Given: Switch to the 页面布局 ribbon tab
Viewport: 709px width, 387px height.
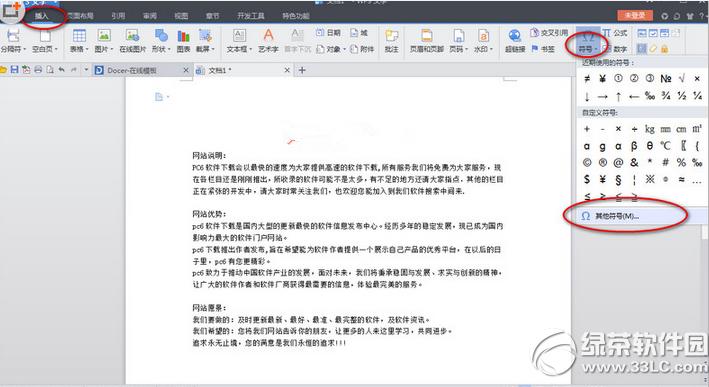Looking at the screenshot, I should click(x=80, y=16).
